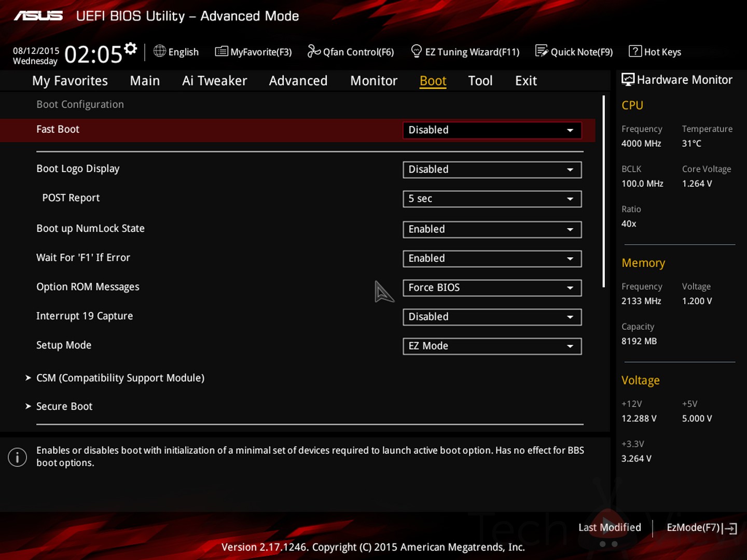Switch to the Tool tab
747x560 pixels.
coord(480,81)
